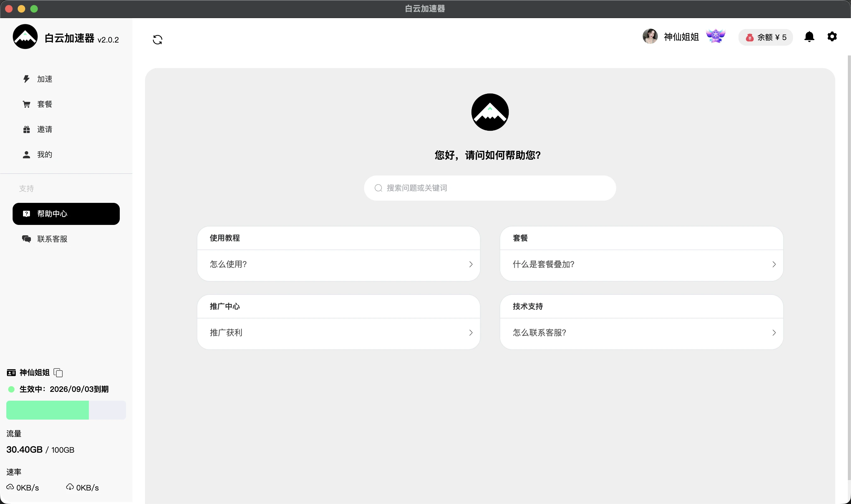Screen dimensions: 851x504
Task: Click the 白云加速器 logo in sidebar
Action: click(x=25, y=37)
